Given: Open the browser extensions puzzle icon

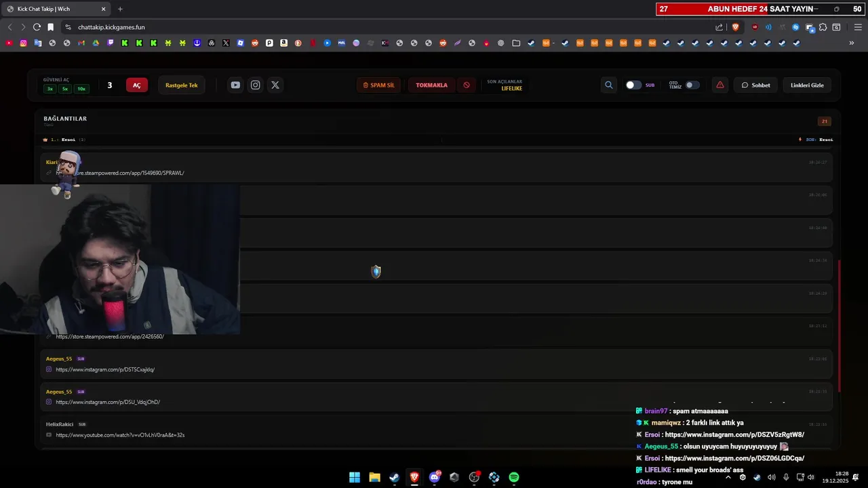Looking at the screenshot, I should [823, 27].
